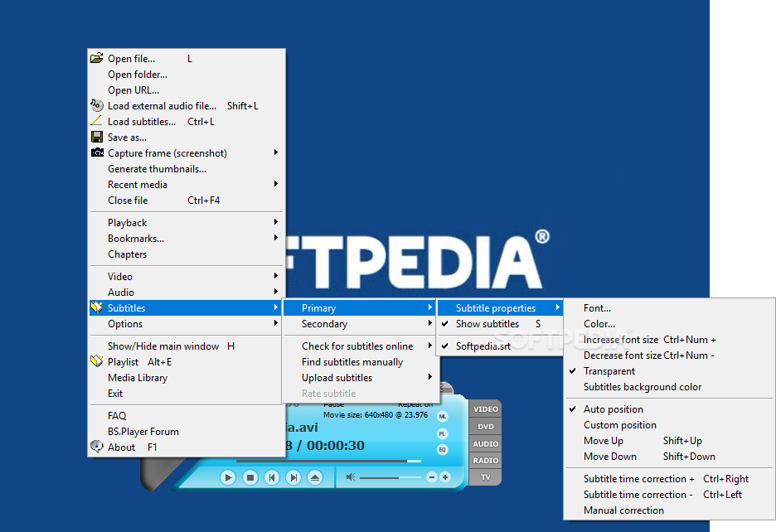Switch player to TV mode tab
This screenshot has width=776, height=532.
tap(486, 477)
